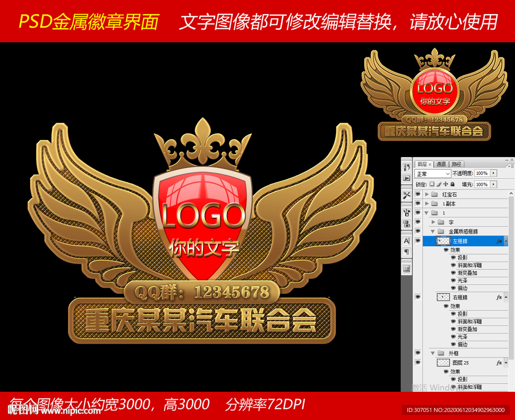Click the 金属质感翅膀 group folder icon
Screen dimensions: 515x420
(x=441, y=231)
